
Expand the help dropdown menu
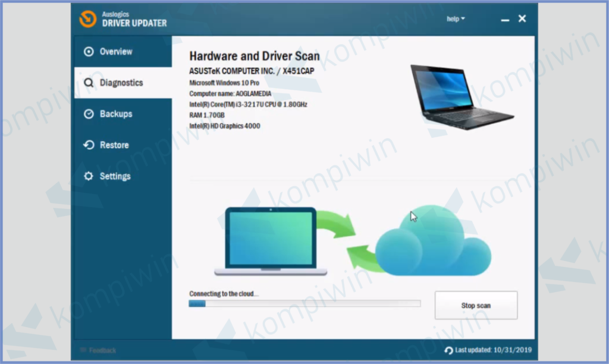click(456, 19)
